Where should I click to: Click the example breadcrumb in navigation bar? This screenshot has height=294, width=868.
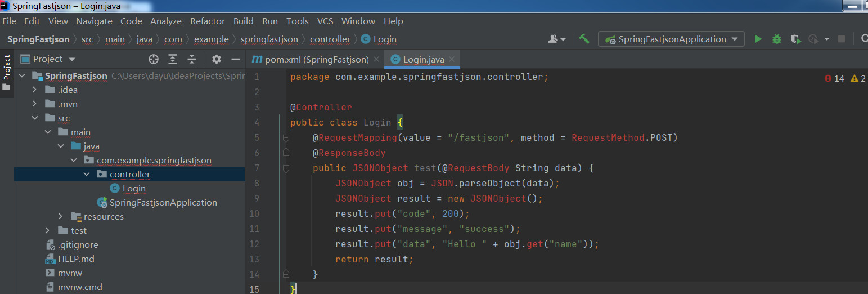(x=212, y=39)
